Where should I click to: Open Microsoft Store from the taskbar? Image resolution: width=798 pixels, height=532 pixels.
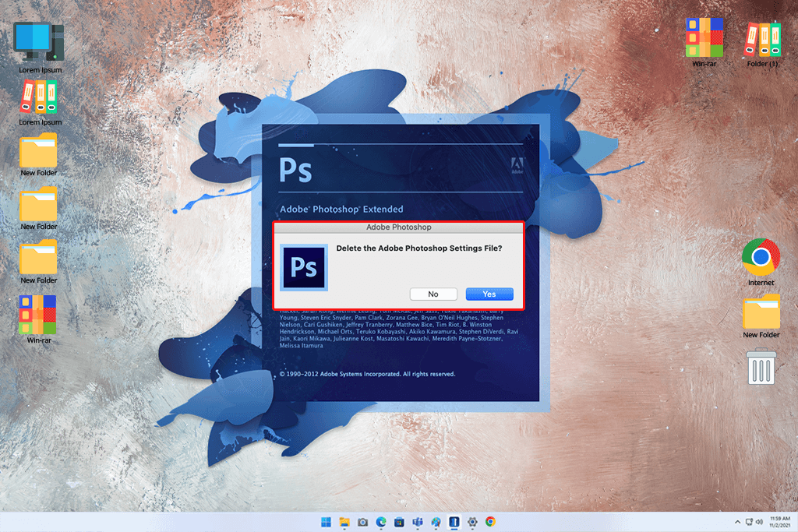(400, 522)
